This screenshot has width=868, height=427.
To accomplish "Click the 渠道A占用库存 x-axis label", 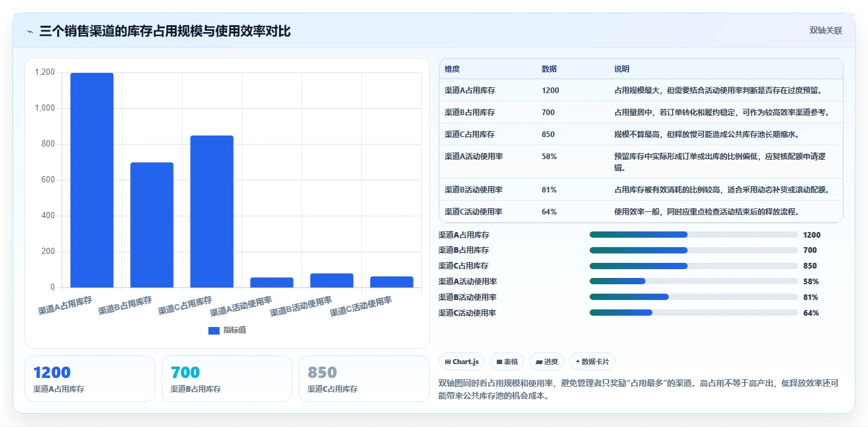I will (65, 306).
